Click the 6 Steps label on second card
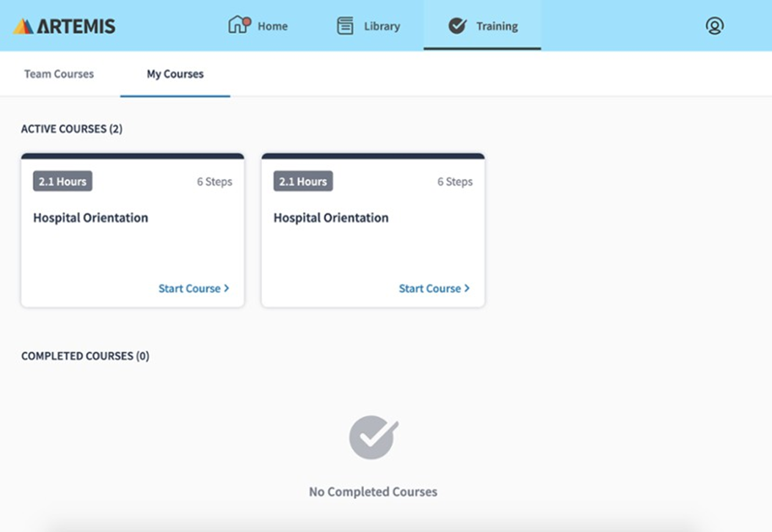772x532 pixels. click(455, 182)
